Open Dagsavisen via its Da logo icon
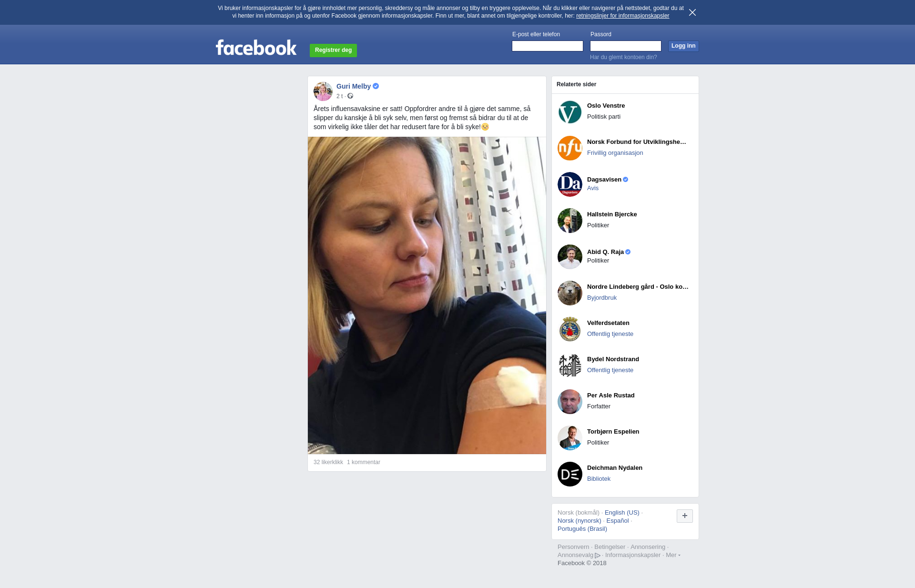 (570, 184)
